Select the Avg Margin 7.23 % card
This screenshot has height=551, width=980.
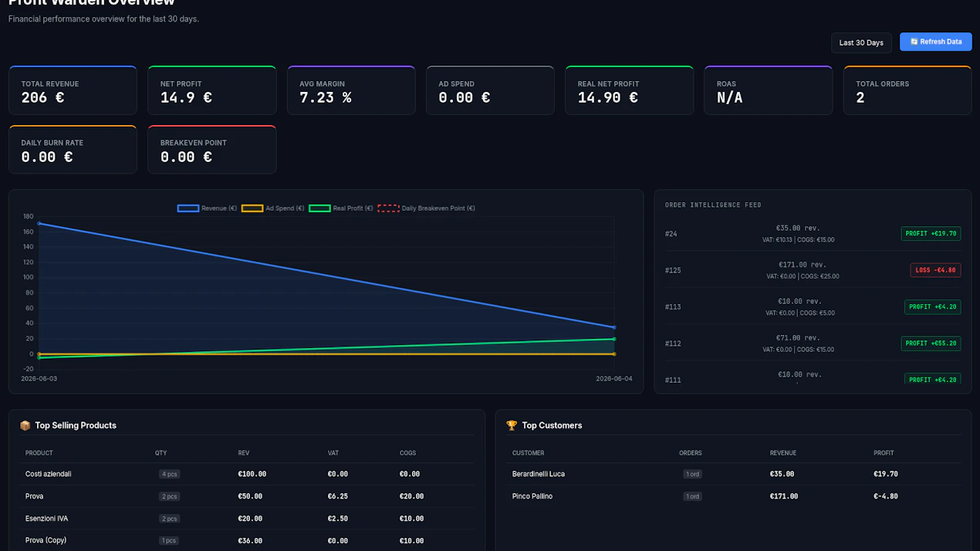(x=351, y=90)
